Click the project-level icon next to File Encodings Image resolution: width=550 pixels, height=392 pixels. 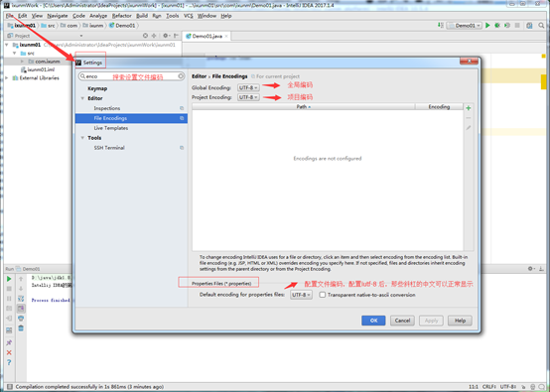click(x=182, y=118)
